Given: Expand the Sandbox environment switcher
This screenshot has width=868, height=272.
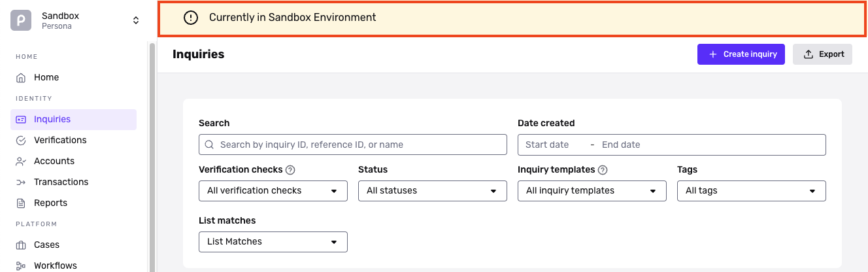Looking at the screenshot, I should pyautogui.click(x=136, y=20).
